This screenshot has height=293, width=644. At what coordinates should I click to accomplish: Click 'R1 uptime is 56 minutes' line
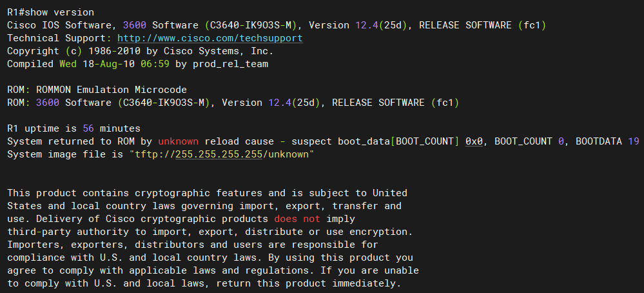[74, 128]
